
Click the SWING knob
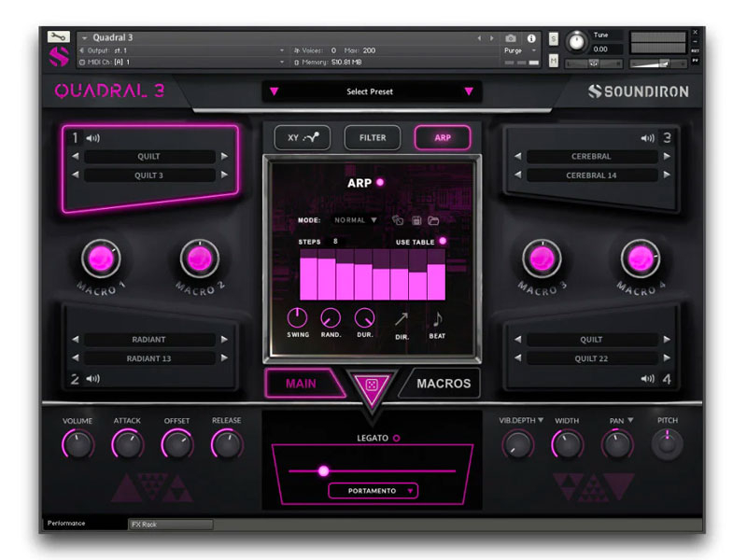(x=297, y=318)
